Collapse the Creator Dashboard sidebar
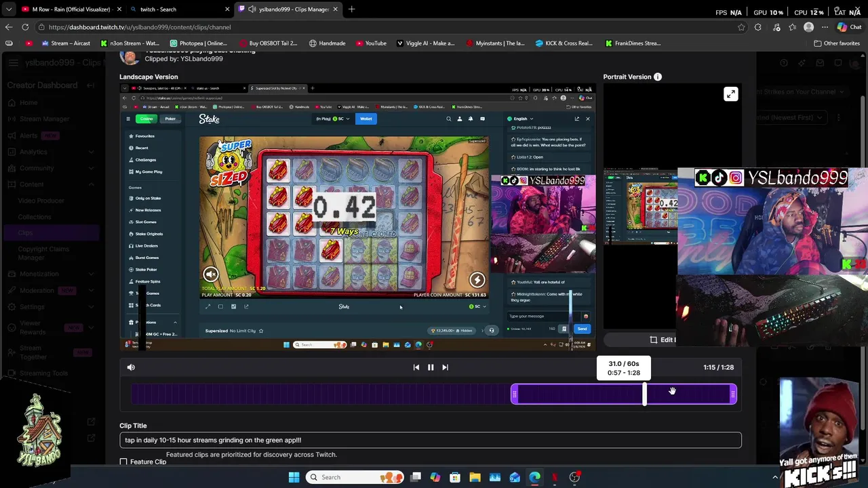The image size is (868, 488). (90, 85)
